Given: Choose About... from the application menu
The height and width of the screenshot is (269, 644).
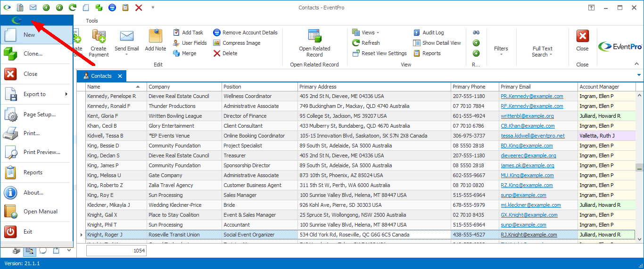Looking at the screenshot, I should (37, 193).
